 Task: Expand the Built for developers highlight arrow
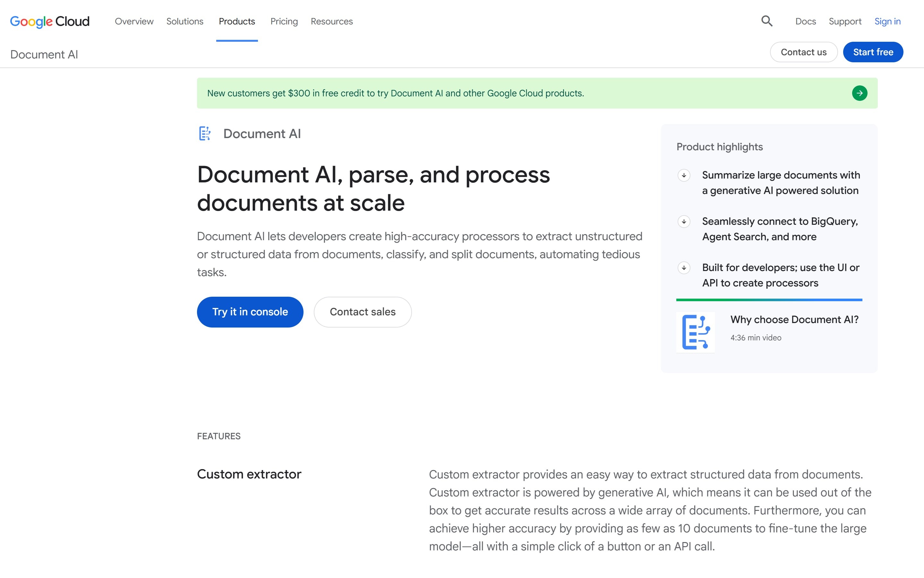pyautogui.click(x=684, y=268)
